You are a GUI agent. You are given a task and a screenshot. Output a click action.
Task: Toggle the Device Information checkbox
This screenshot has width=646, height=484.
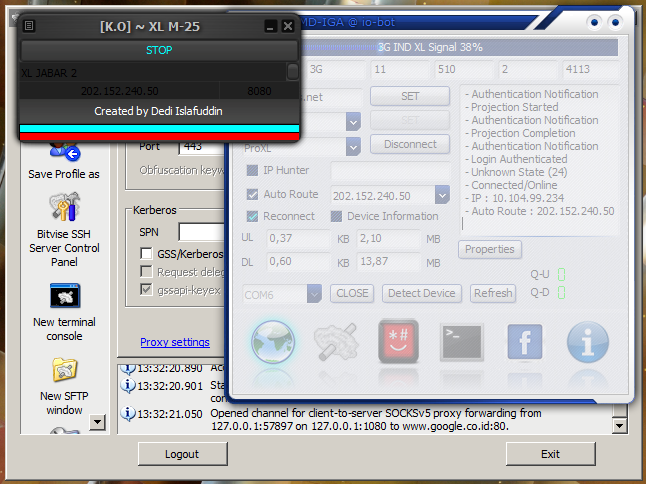tap(336, 216)
